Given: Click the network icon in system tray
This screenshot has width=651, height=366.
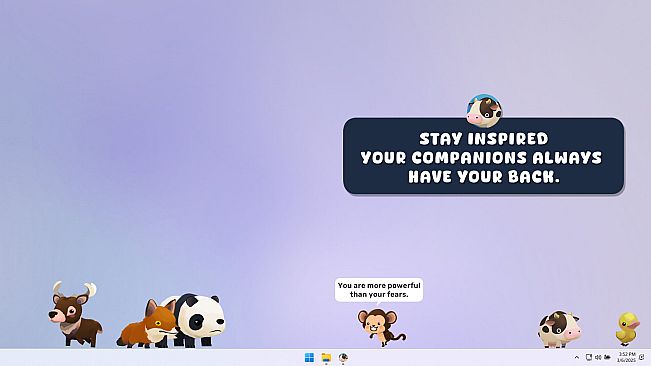Looking at the screenshot, I should (588, 357).
